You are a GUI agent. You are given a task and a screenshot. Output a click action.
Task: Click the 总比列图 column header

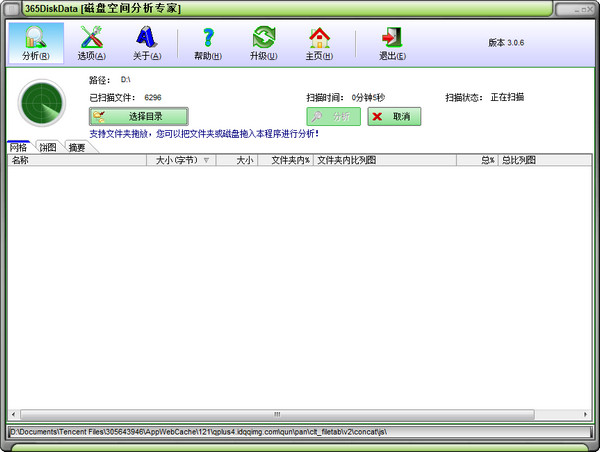pos(545,160)
